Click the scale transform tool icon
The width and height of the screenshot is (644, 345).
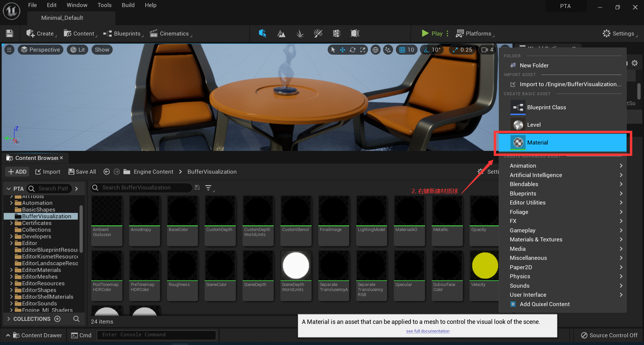[363, 50]
